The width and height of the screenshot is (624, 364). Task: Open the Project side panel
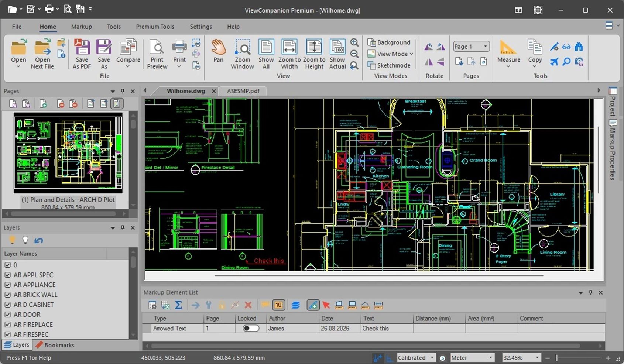click(x=613, y=102)
